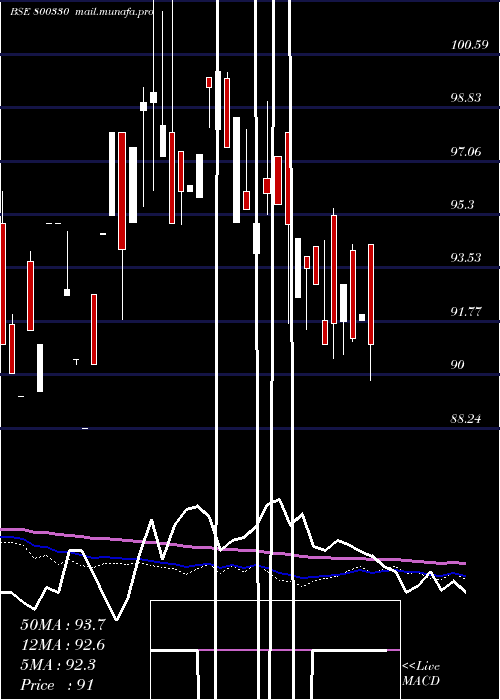This screenshot has width=500, height=700.
Task: Click the 12MA : 92.6 legend entry
Action: coord(63,645)
